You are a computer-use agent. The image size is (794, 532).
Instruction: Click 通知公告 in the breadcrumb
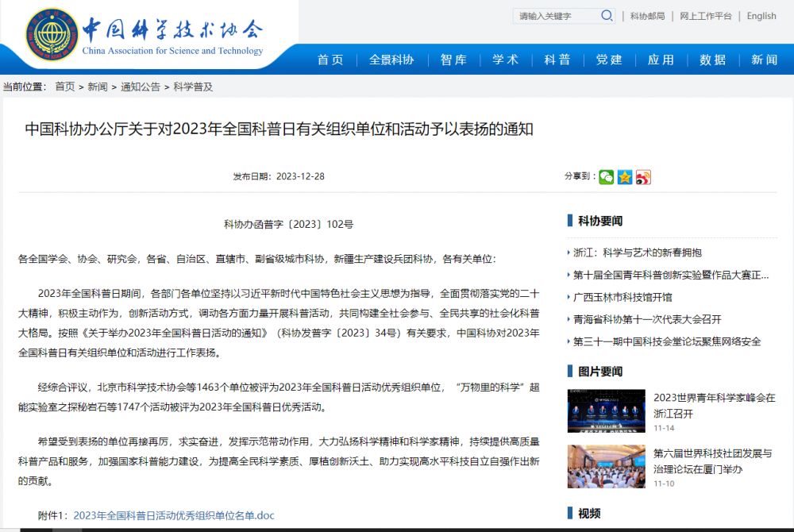click(140, 87)
